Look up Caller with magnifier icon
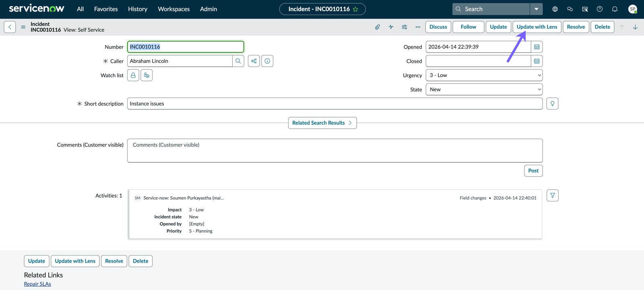 coord(238,61)
